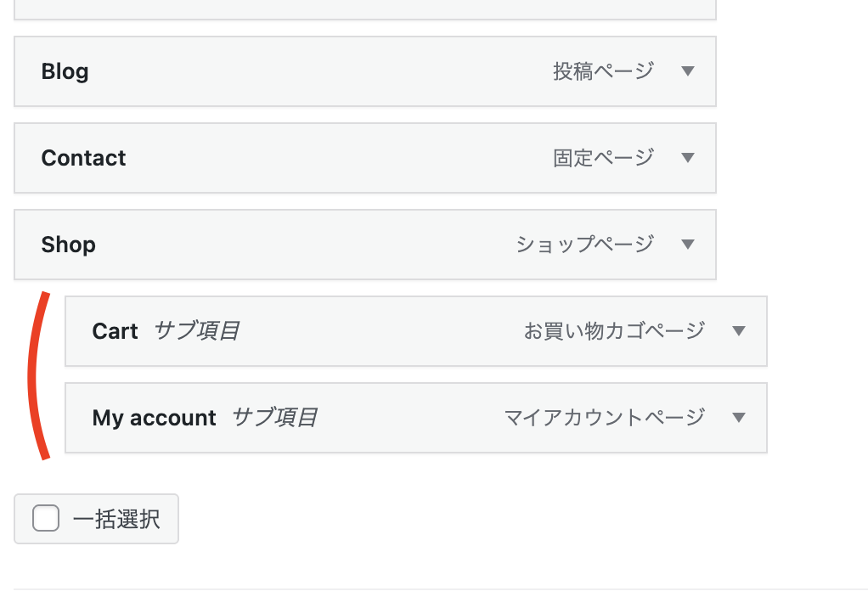Expand the Blog menu item arrow
Image resolution: width=868 pixels, height=608 pixels.
(688, 71)
